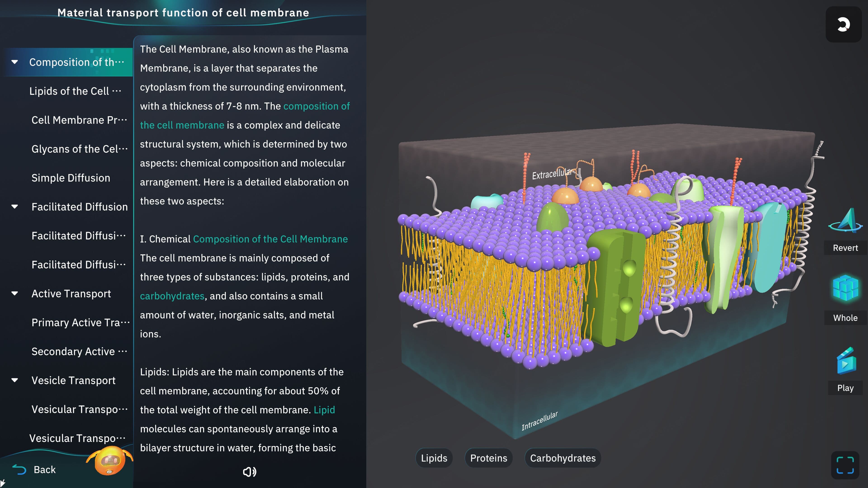Click the fullscreen corners icon
The height and width of the screenshot is (488, 868).
click(845, 465)
